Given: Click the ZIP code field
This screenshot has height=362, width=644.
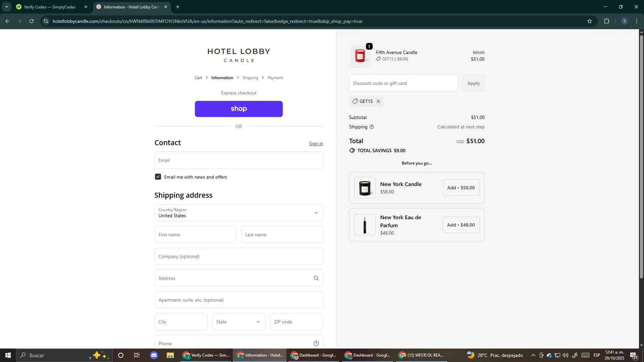Looking at the screenshot, I should click(296, 322).
